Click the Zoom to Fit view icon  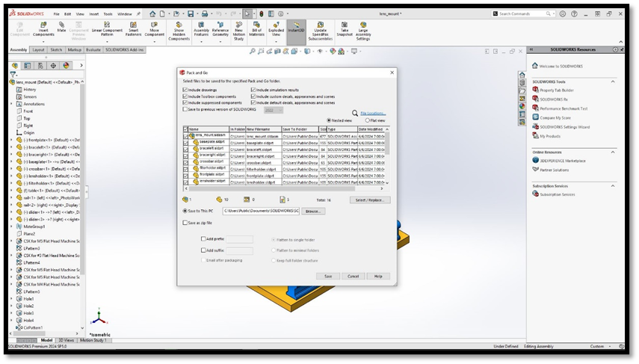coord(253,52)
